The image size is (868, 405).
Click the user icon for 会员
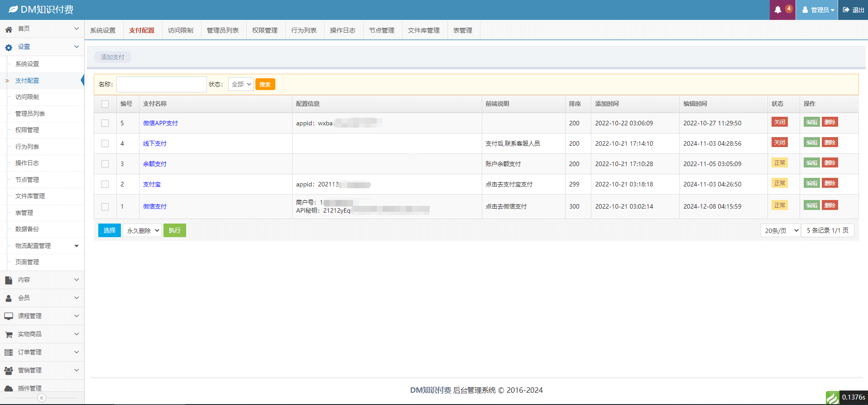click(x=9, y=298)
